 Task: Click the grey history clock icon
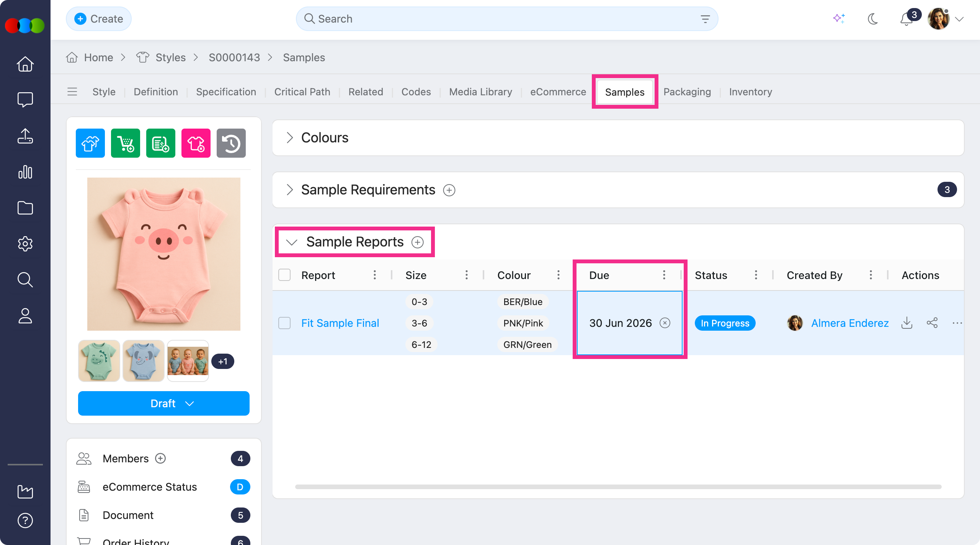point(231,143)
